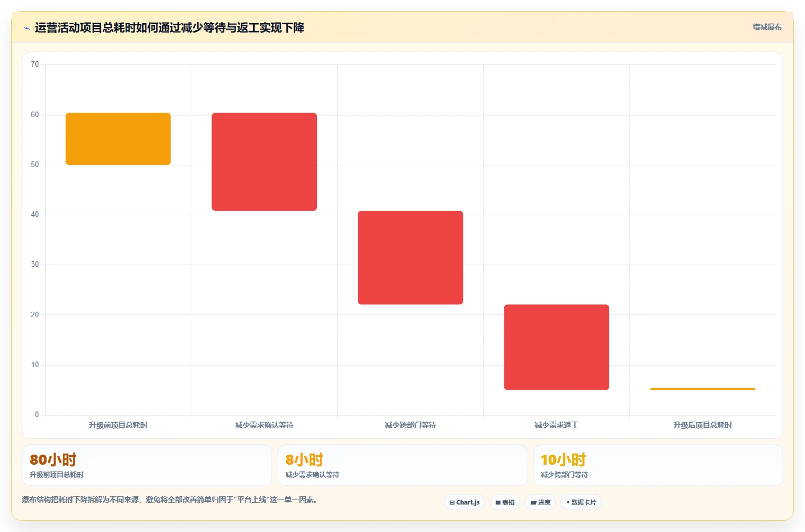The image size is (805, 532).
Task: Click the x-axis label 减少需求确认等待
Action: 264,425
